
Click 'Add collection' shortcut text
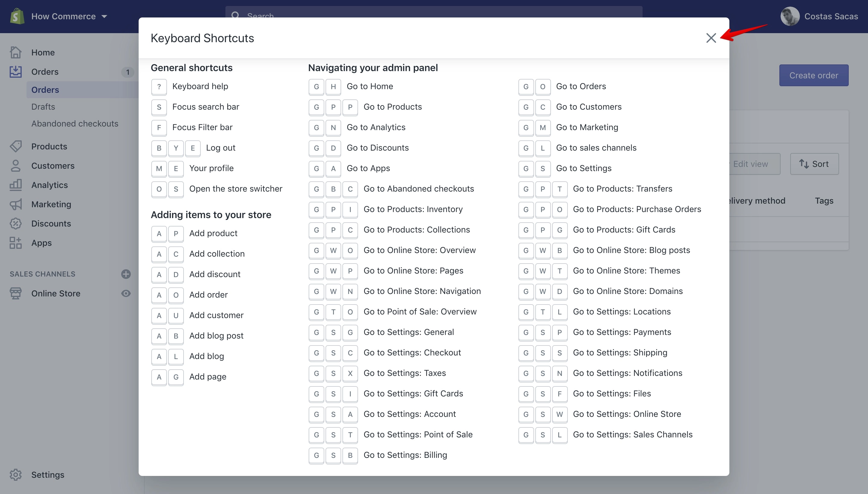(217, 254)
